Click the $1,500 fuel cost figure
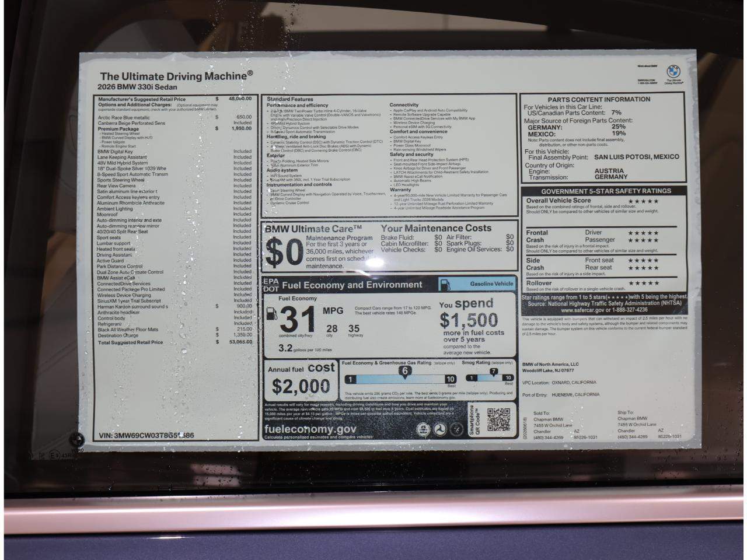 [x=469, y=320]
